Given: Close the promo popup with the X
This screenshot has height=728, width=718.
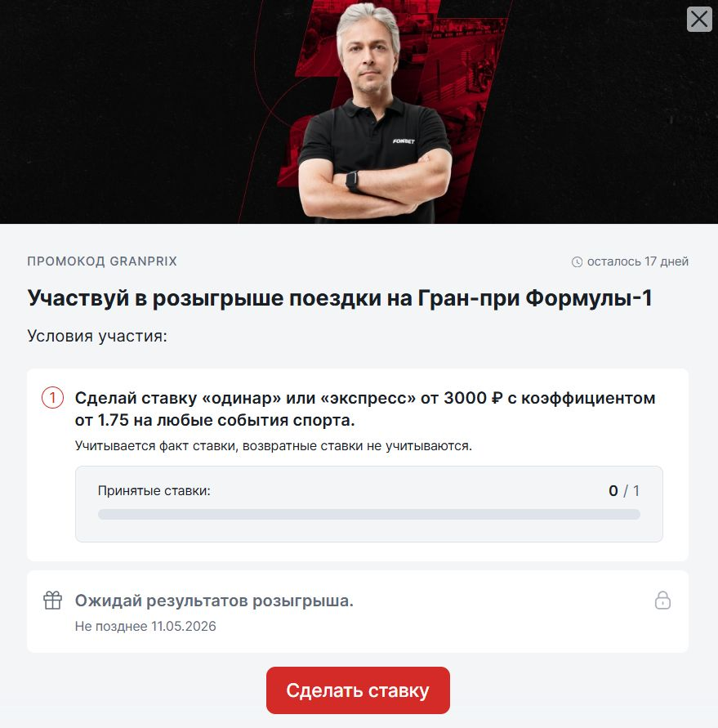Looking at the screenshot, I should coord(699,20).
